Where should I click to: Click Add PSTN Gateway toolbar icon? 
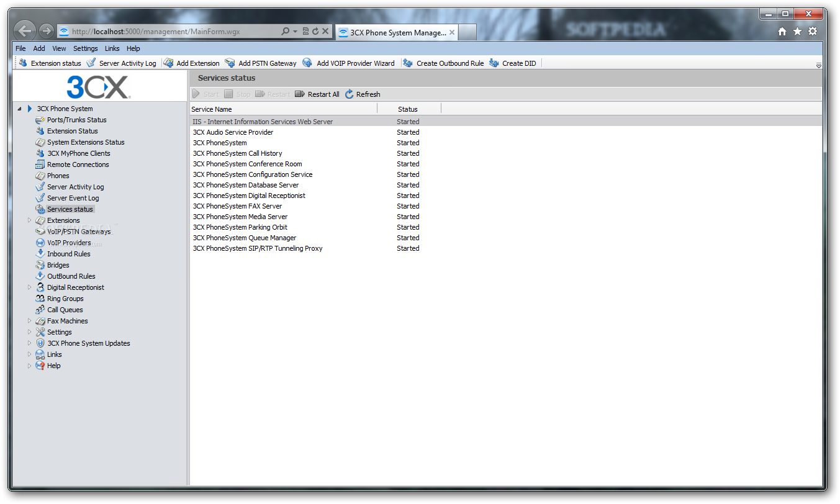tap(230, 63)
